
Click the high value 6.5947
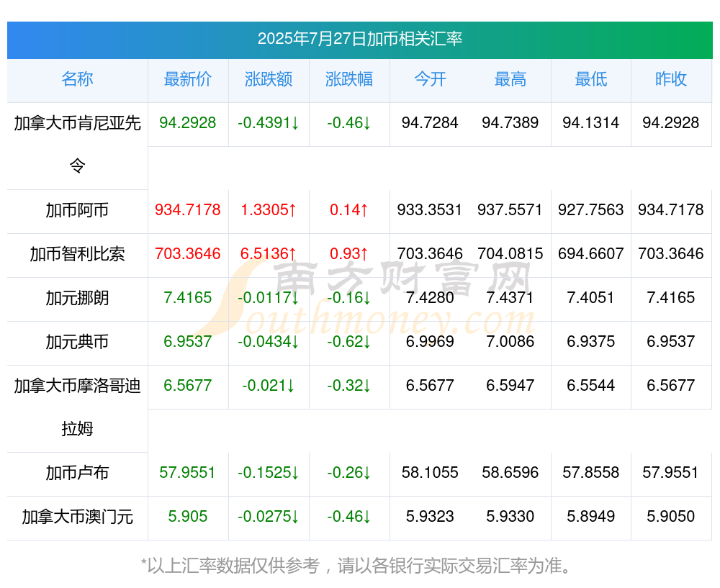[510, 386]
